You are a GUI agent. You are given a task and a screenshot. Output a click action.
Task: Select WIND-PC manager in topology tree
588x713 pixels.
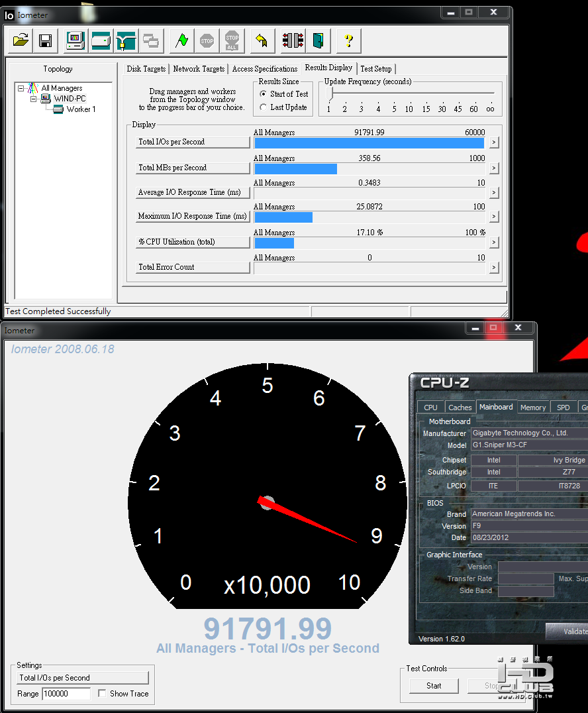[70, 98]
